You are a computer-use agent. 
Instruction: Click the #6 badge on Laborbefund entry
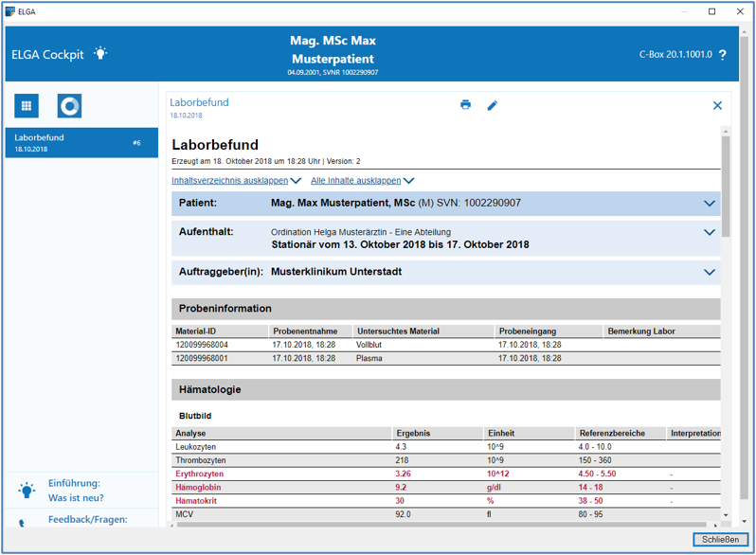(x=137, y=143)
